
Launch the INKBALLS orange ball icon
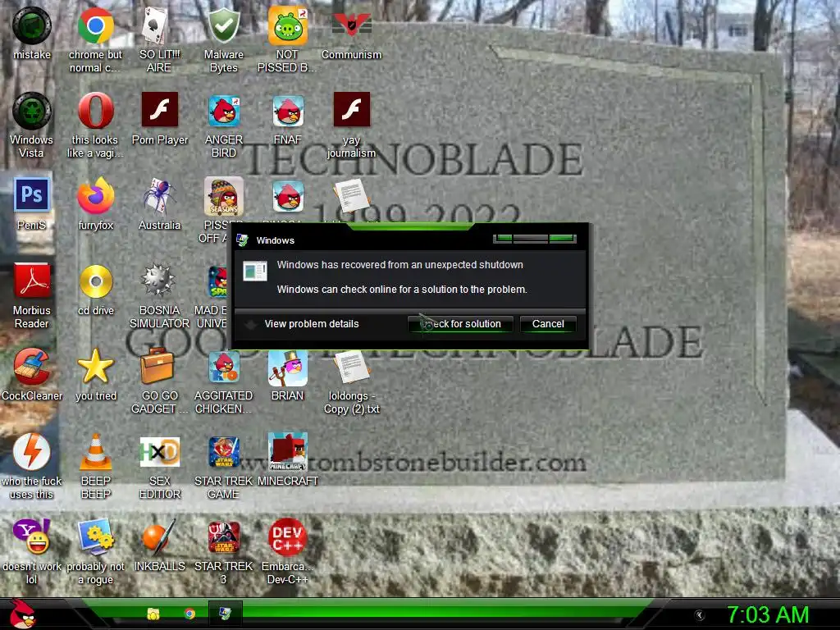159,537
